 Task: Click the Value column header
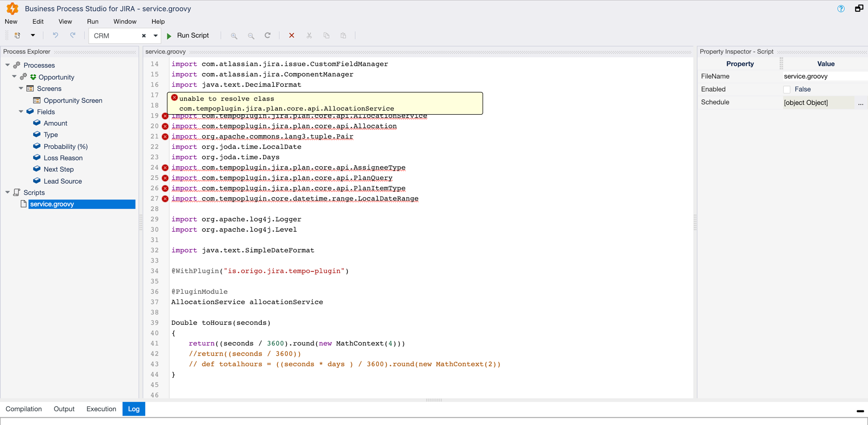[826, 64]
